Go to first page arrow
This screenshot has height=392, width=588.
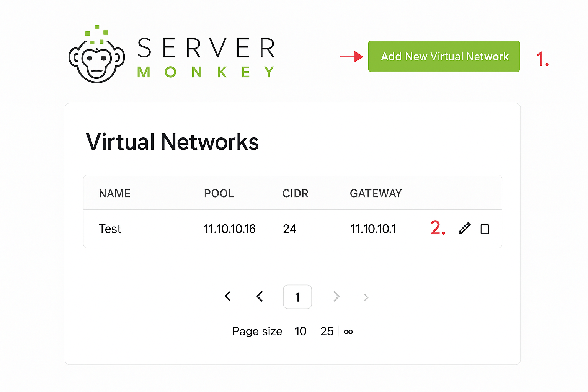point(228,296)
